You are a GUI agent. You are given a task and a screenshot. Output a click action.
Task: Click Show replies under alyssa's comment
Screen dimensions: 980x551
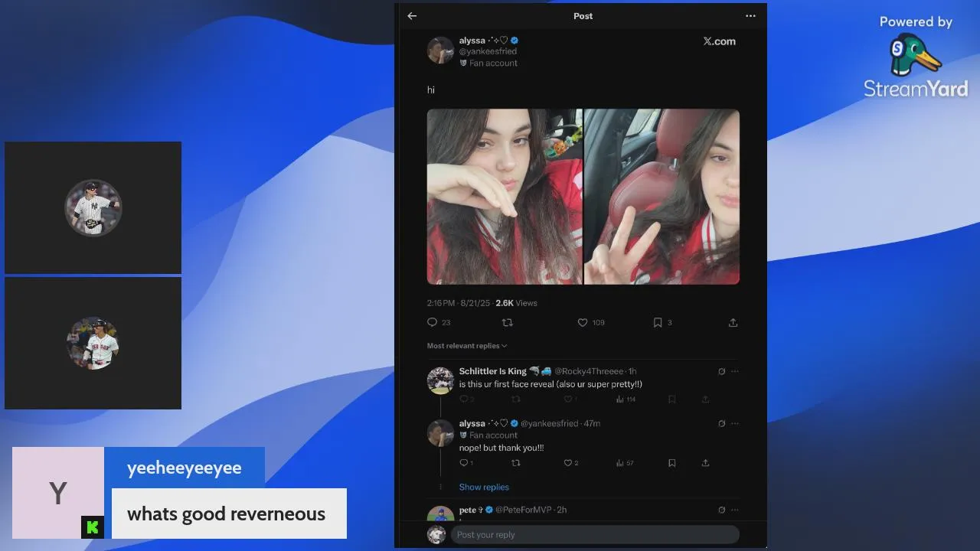(484, 487)
